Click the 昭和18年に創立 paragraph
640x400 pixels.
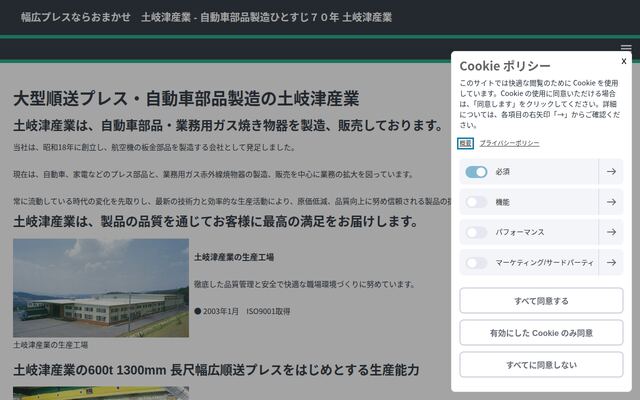154,147
